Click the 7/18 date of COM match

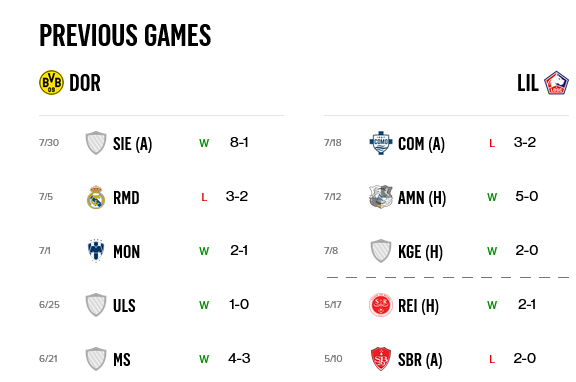tap(333, 143)
